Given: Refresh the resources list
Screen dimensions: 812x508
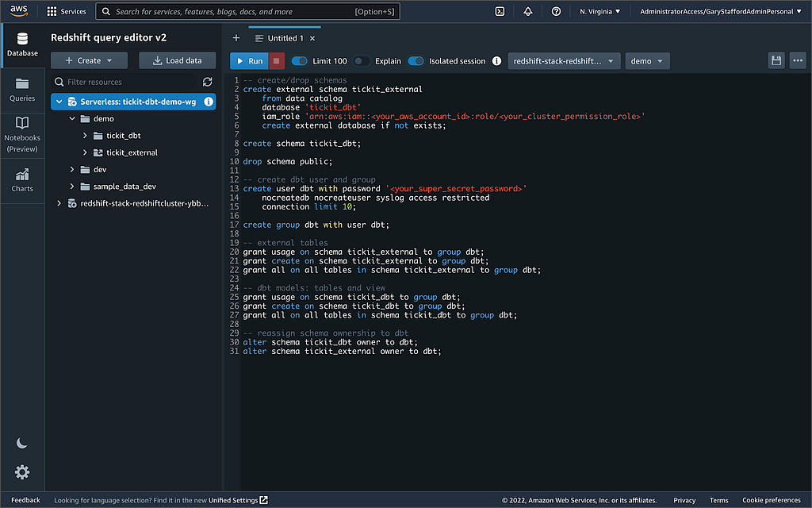Looking at the screenshot, I should pyautogui.click(x=207, y=82).
